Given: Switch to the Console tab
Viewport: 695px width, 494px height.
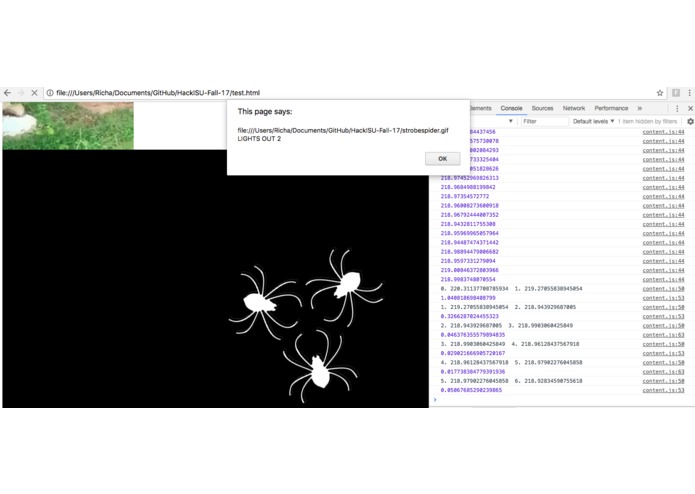Looking at the screenshot, I should (x=511, y=108).
